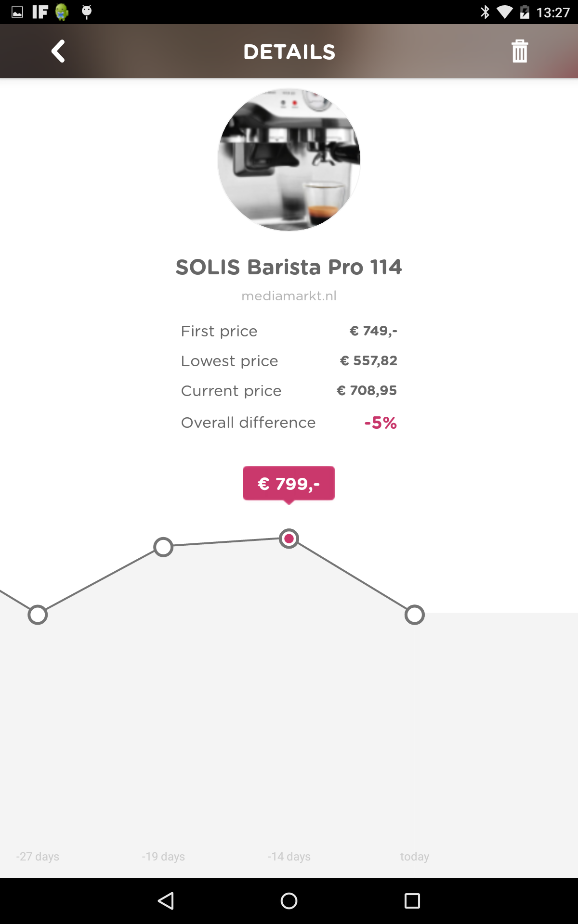The width and height of the screenshot is (578, 924).
Task: Select the -19 days graph point
Action: 163,547
